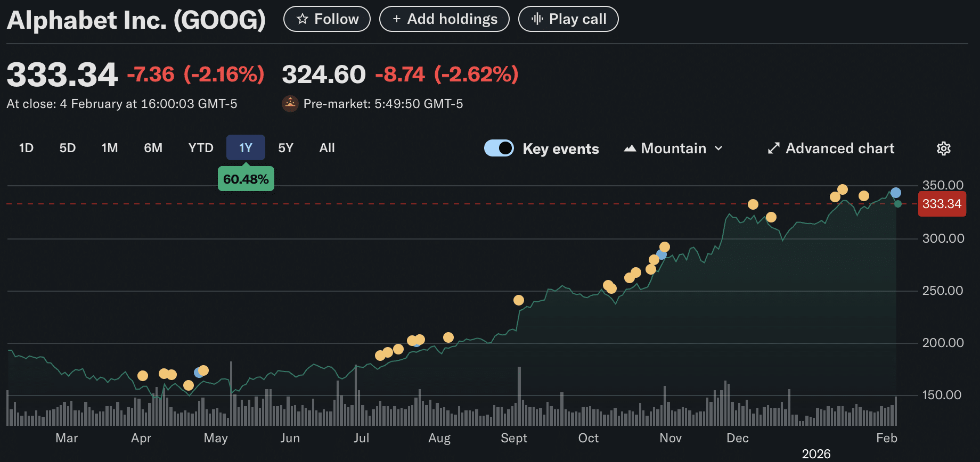Image resolution: width=980 pixels, height=462 pixels.
Task: Click the 350.00 axis label
Action: (x=943, y=185)
